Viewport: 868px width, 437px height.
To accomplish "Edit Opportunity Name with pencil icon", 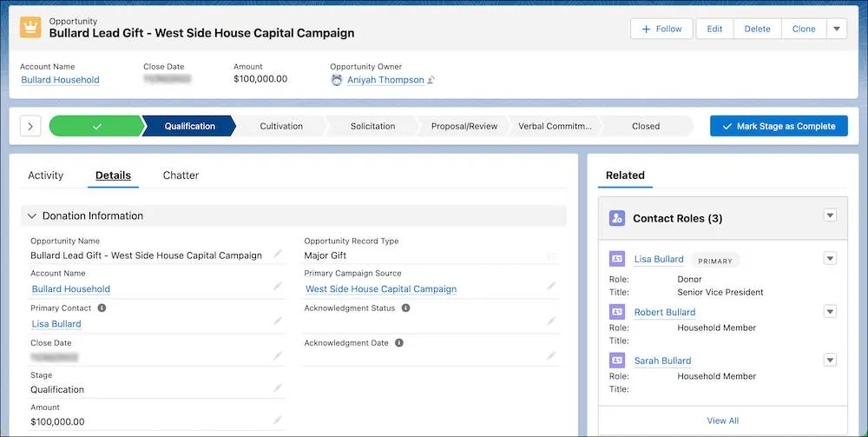I will [x=278, y=254].
